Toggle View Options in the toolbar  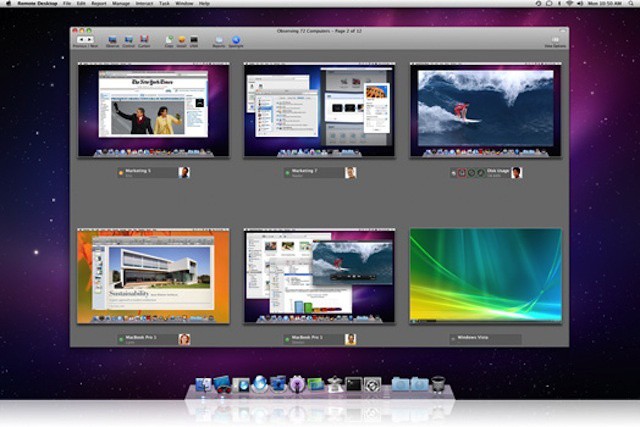point(554,40)
